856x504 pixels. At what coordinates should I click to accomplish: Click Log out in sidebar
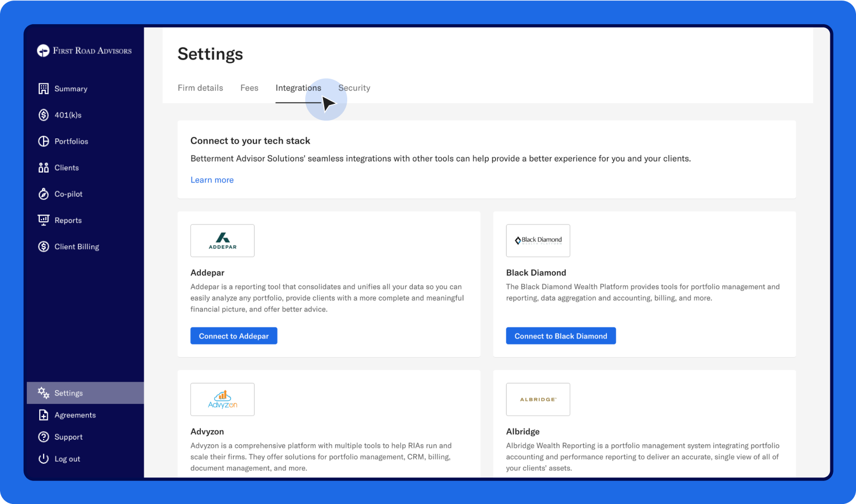(67, 459)
